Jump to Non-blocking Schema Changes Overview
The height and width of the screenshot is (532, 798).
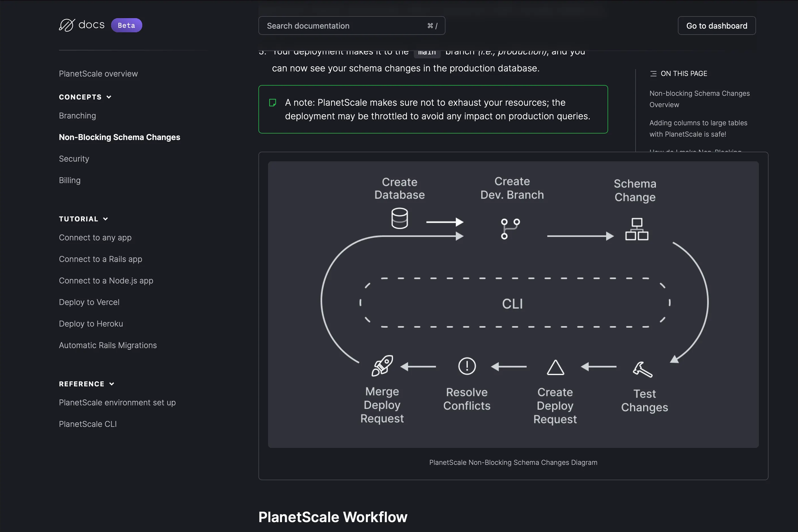(699, 99)
